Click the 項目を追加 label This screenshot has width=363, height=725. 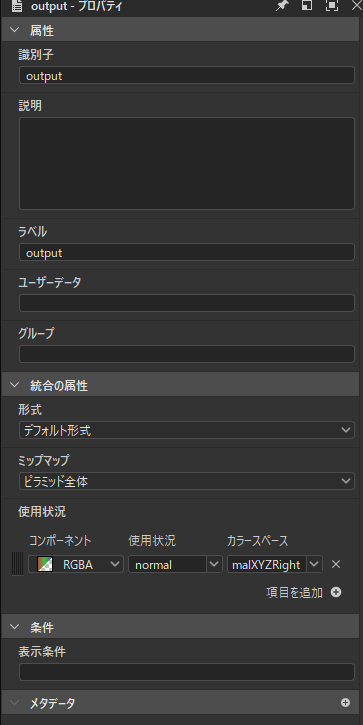coord(295,592)
